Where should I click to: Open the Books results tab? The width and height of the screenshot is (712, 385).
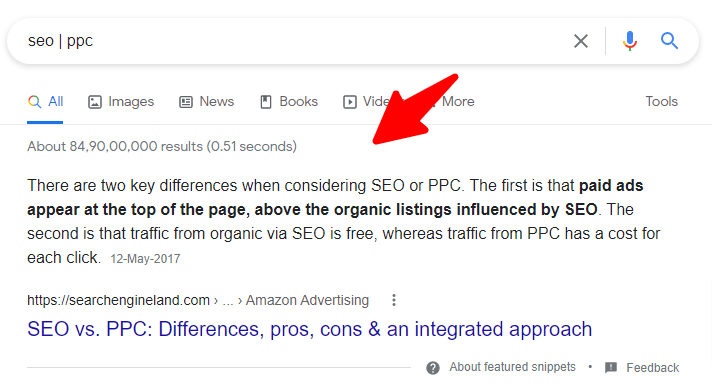pos(289,102)
